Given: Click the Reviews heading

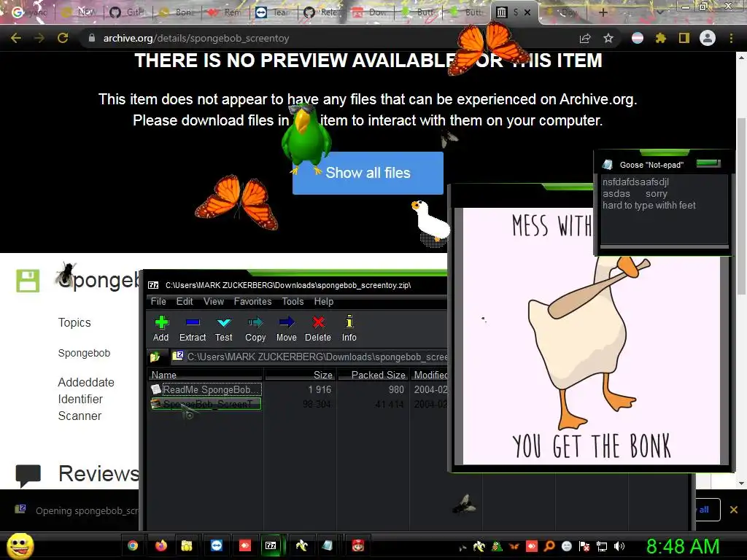Looking at the screenshot, I should click(x=98, y=473).
